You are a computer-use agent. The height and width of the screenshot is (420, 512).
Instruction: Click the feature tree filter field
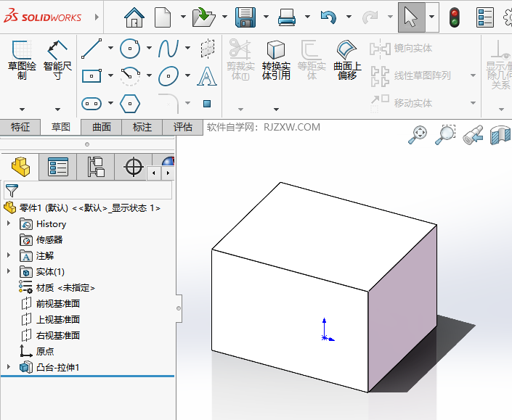click(88, 191)
